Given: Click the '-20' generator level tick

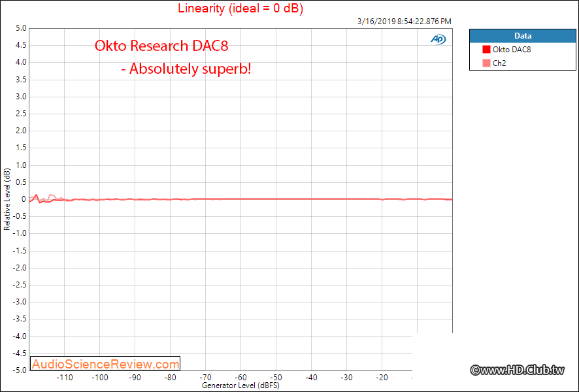Looking at the screenshot, I should pyautogui.click(x=382, y=378).
